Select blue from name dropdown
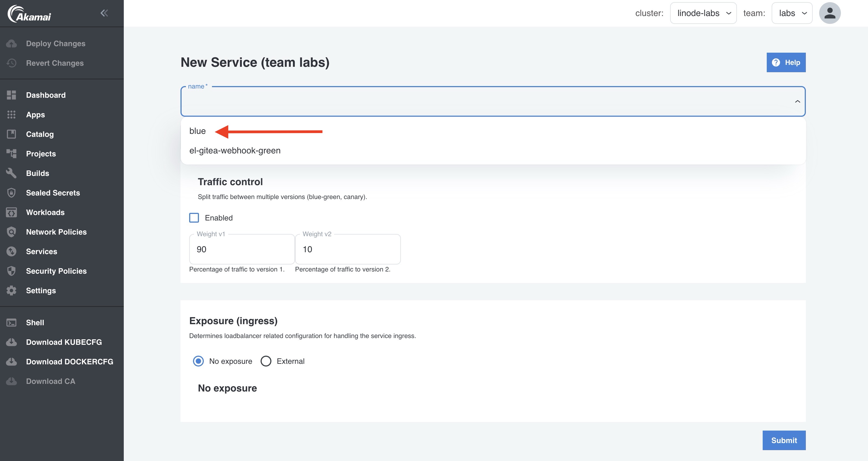 (x=198, y=131)
